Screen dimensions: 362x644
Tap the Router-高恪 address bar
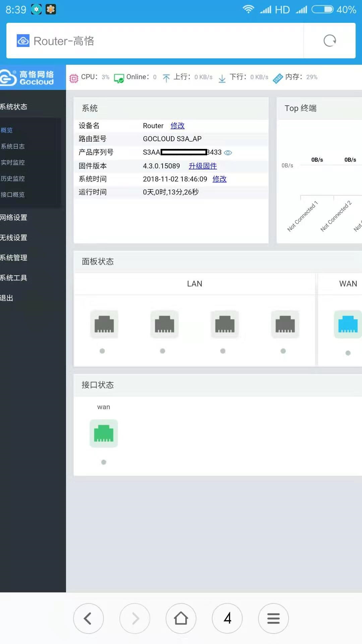coord(155,41)
